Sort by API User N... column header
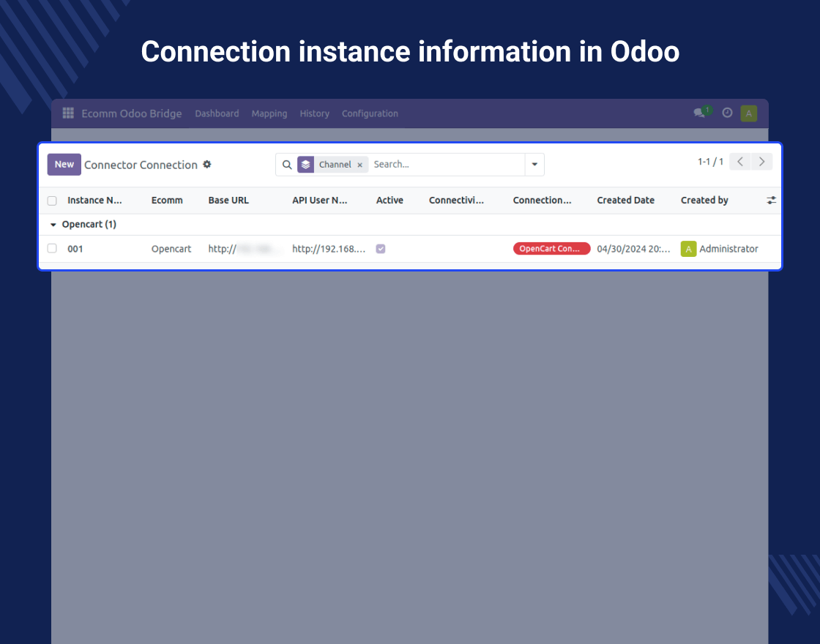Viewport: 820px width, 644px height. [x=319, y=201]
